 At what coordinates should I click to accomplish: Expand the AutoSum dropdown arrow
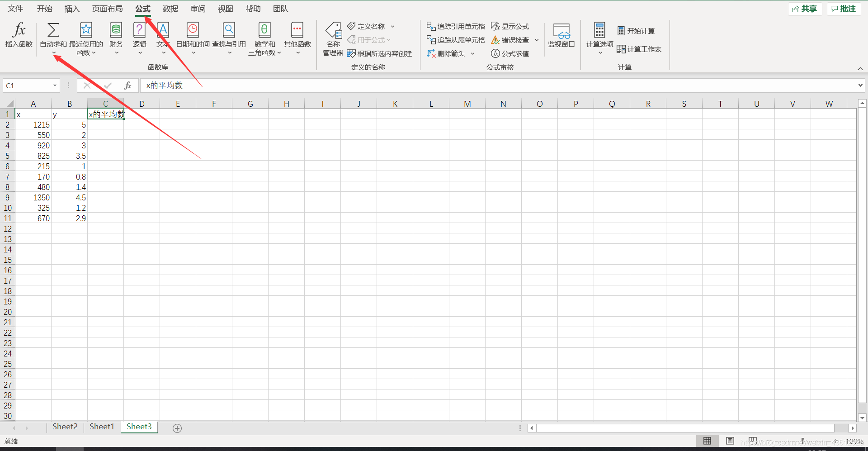[x=54, y=53]
